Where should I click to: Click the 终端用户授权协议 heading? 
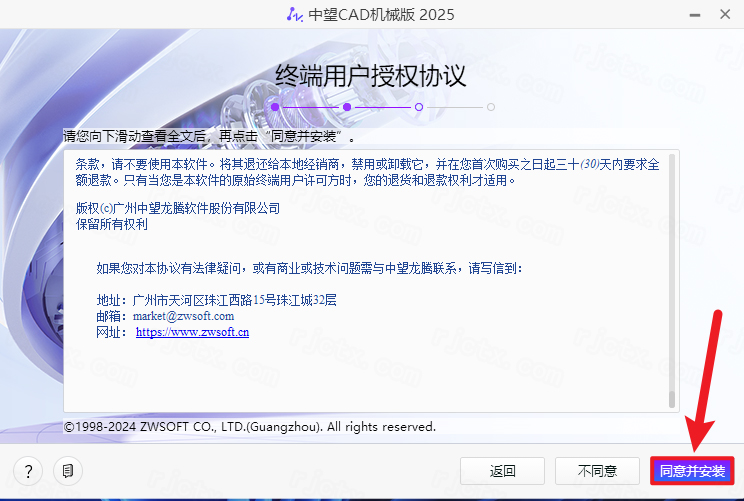(x=371, y=76)
